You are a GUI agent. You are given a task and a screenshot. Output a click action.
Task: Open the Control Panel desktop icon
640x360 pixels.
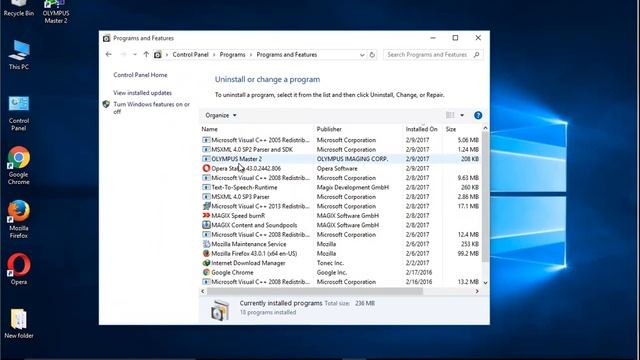coord(19,113)
